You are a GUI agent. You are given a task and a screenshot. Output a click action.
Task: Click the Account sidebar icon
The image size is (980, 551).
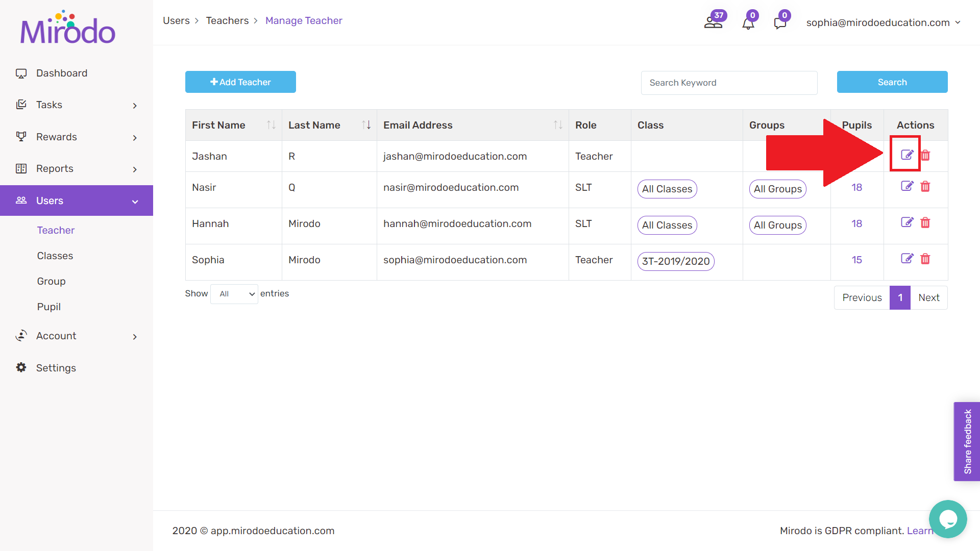pyautogui.click(x=21, y=335)
